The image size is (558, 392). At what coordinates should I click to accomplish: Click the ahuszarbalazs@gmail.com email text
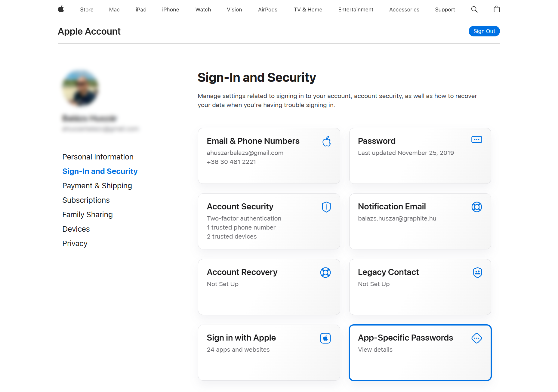click(245, 153)
